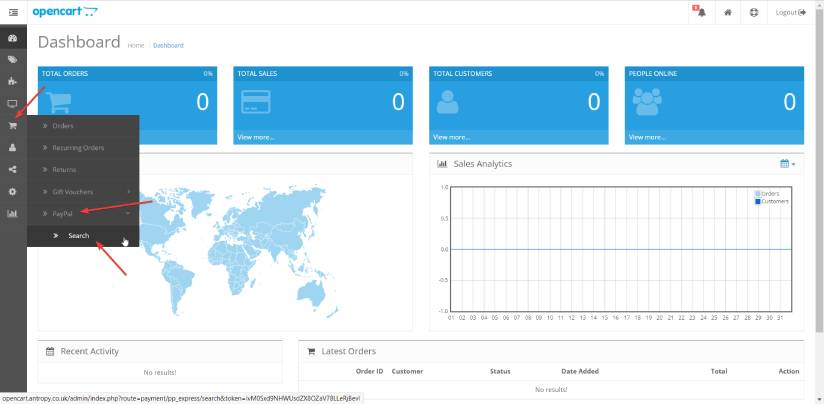Collapse the PayPal submenu
The height and width of the screenshot is (404, 824).
(x=83, y=213)
